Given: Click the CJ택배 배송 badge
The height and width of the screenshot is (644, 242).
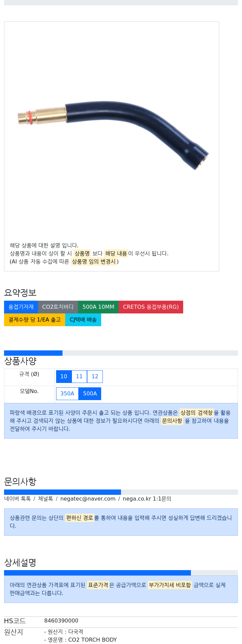Looking at the screenshot, I should pos(83,320).
